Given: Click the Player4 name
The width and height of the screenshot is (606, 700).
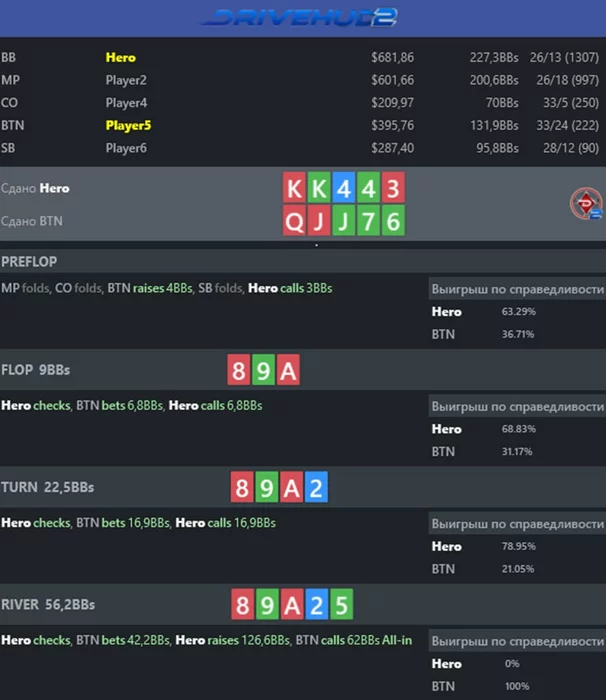Looking at the screenshot, I should coord(126,103).
